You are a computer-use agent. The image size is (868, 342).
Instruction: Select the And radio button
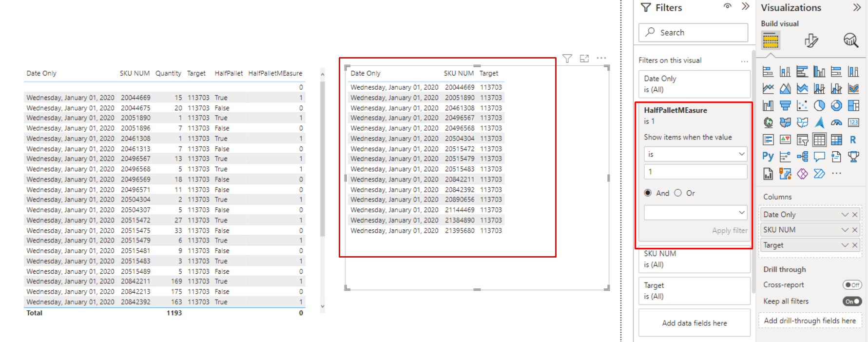tap(648, 193)
